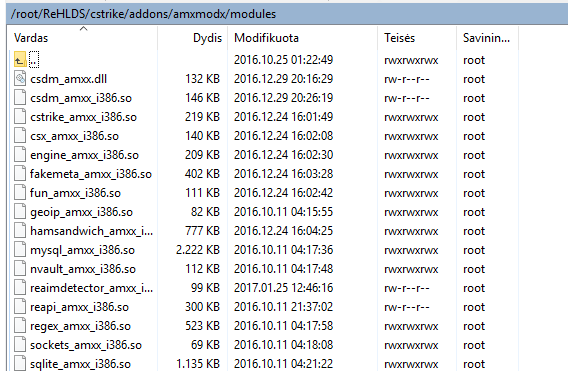The height and width of the screenshot is (371, 568).
Task: Select the reaimdetector_amxx_i... file name
Action: [x=92, y=288]
